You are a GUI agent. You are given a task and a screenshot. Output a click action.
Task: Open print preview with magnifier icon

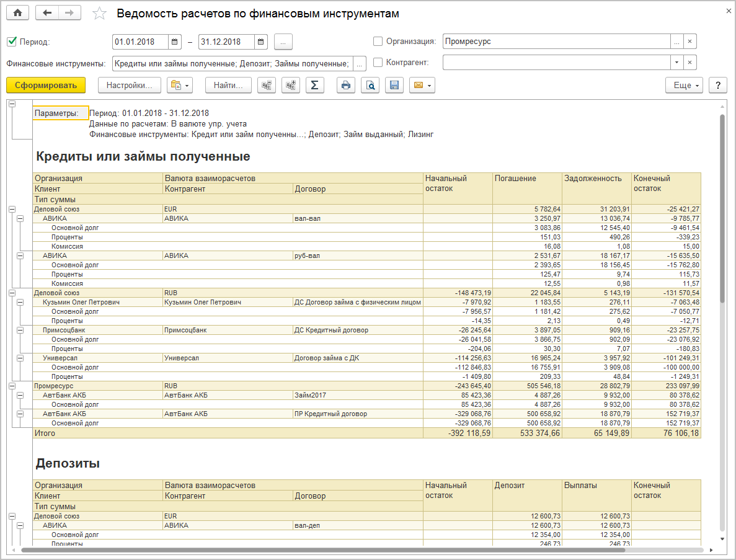pyautogui.click(x=370, y=86)
